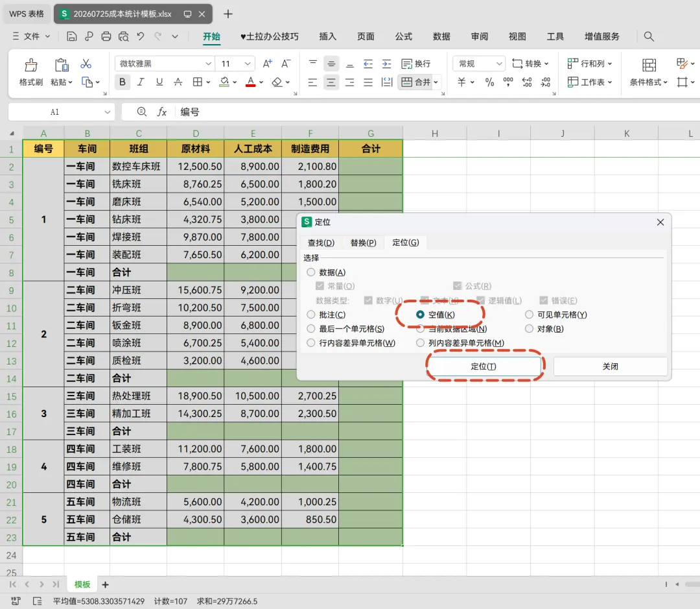Open the 工作表 dropdown
This screenshot has width=700, height=609.
[590, 82]
